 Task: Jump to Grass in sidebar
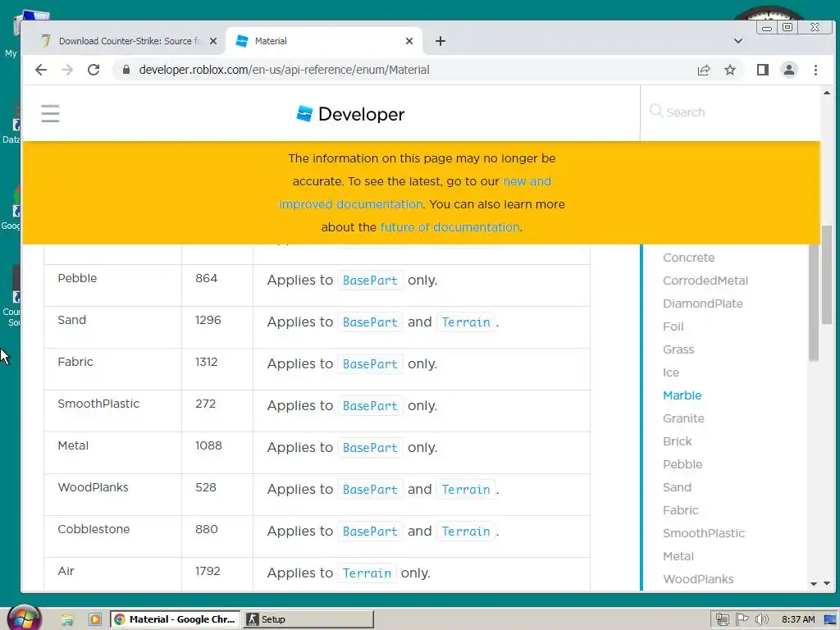pos(678,349)
